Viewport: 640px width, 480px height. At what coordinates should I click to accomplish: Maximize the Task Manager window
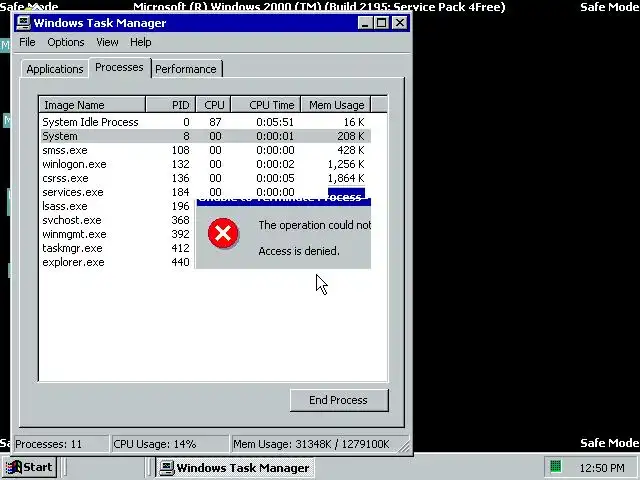click(x=382, y=22)
